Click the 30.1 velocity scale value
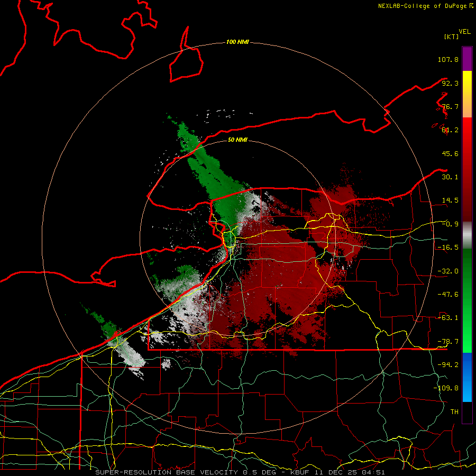 (450, 177)
